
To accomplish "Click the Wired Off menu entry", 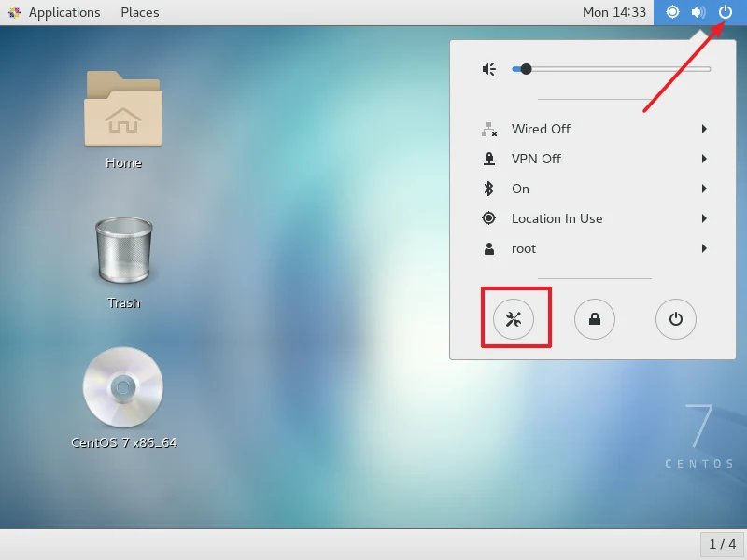I will pos(593,129).
